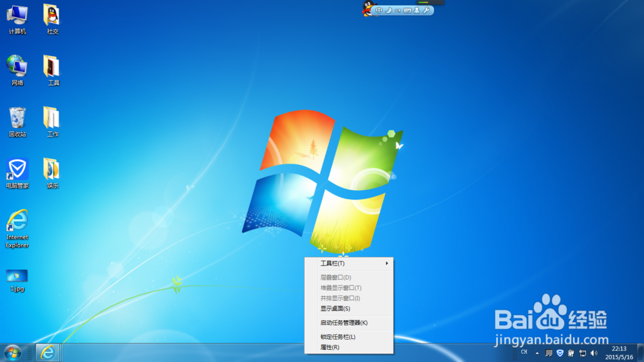The image size is (644, 362).
Task: Show hidden tray icons arrow
Action: [x=537, y=353]
